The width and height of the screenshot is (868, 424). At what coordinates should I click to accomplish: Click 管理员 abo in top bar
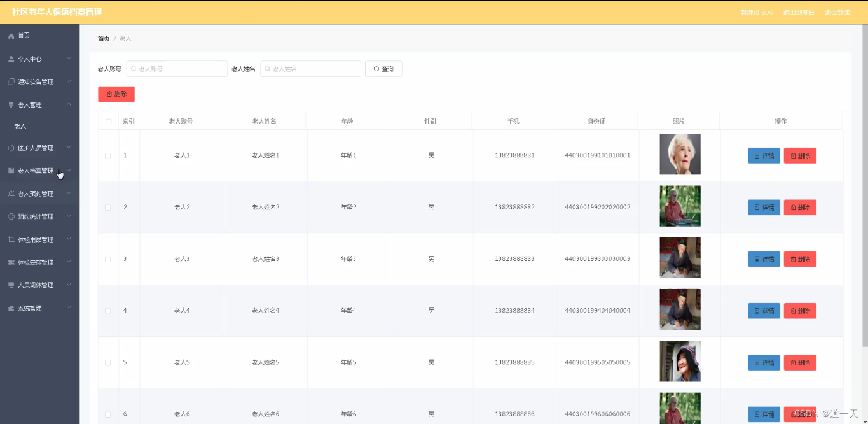click(757, 12)
